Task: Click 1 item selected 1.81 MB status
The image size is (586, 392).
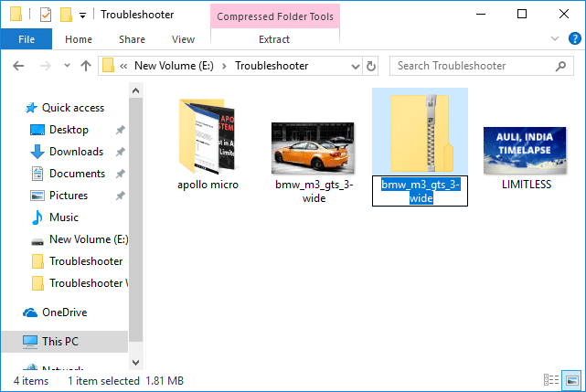Action: (125, 381)
